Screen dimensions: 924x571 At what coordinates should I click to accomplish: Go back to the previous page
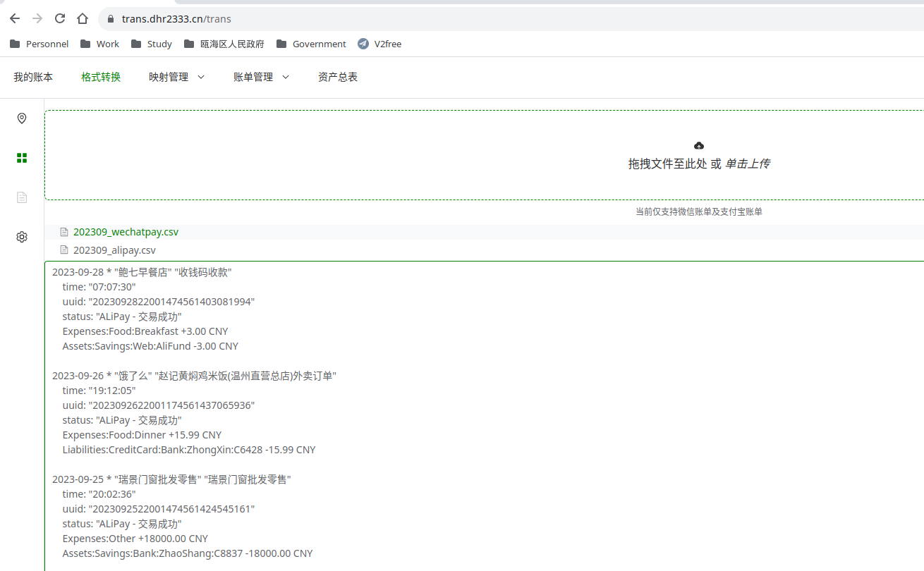(x=15, y=18)
